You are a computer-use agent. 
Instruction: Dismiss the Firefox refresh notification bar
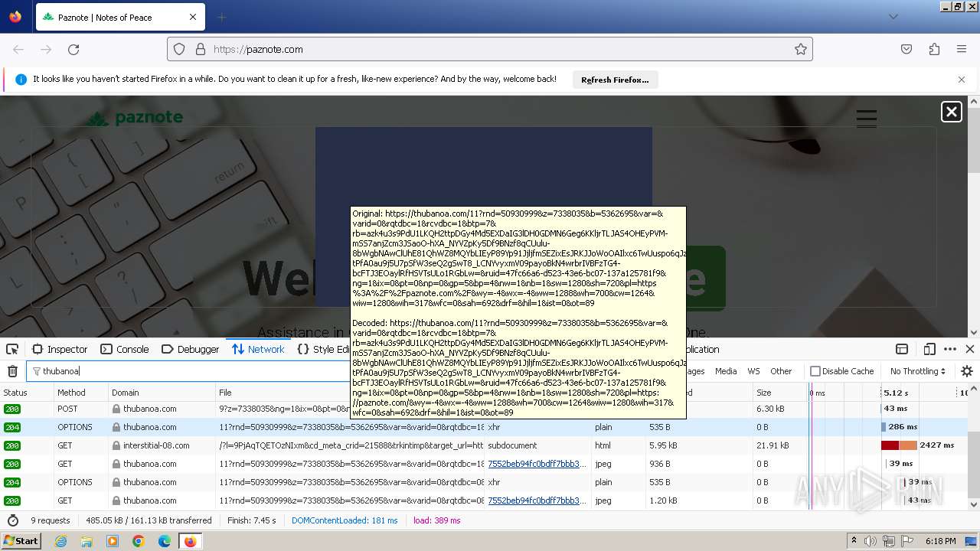coord(962,80)
